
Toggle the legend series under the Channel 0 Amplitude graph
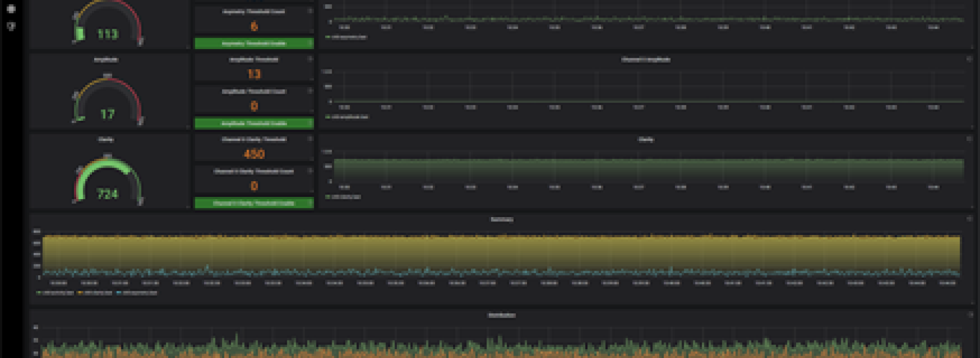click(347, 116)
